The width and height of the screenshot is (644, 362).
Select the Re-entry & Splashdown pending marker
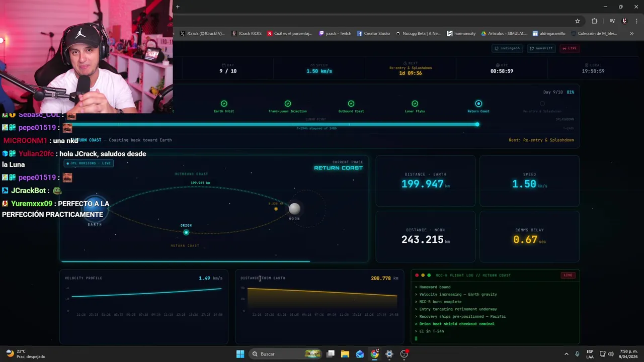(x=542, y=104)
